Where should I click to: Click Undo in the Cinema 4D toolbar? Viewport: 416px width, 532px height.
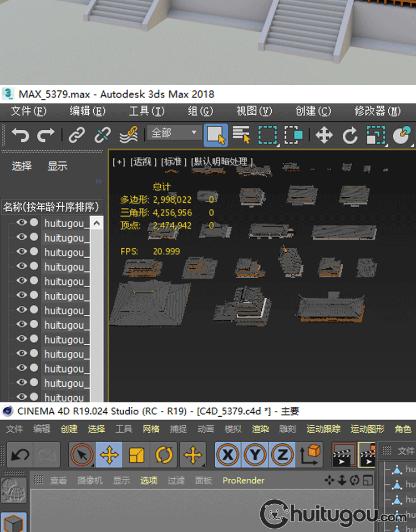[x=21, y=456]
